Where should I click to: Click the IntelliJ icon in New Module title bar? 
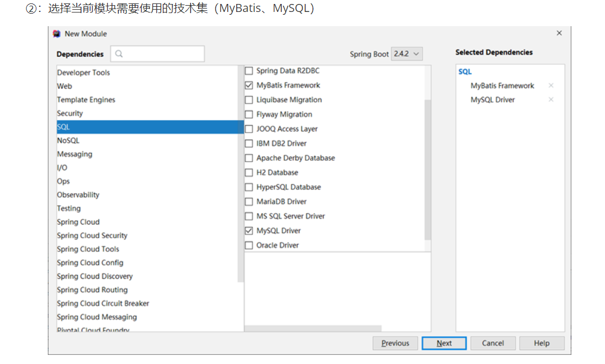point(57,34)
